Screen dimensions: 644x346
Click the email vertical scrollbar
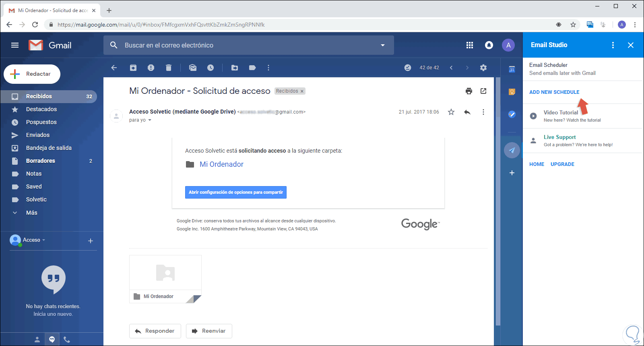coord(498,201)
